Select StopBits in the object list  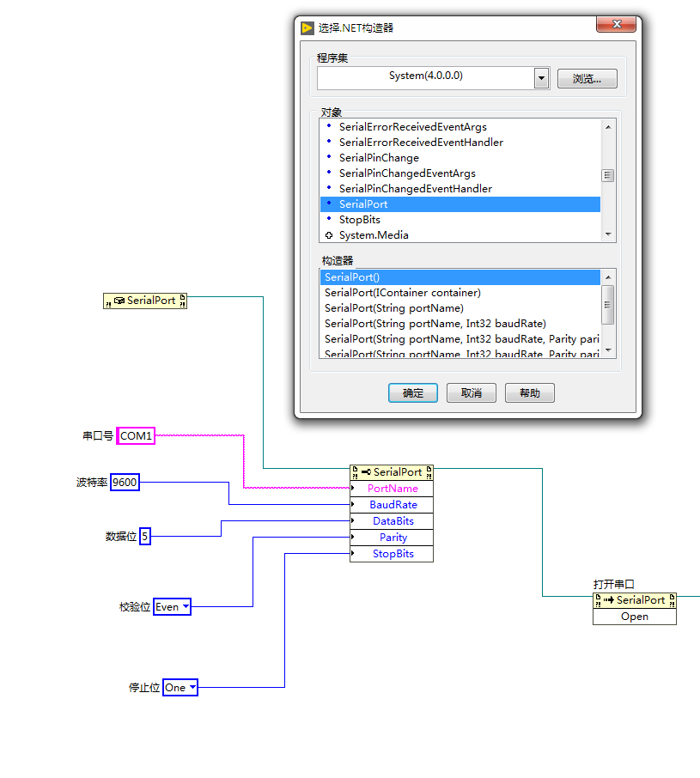[460, 219]
